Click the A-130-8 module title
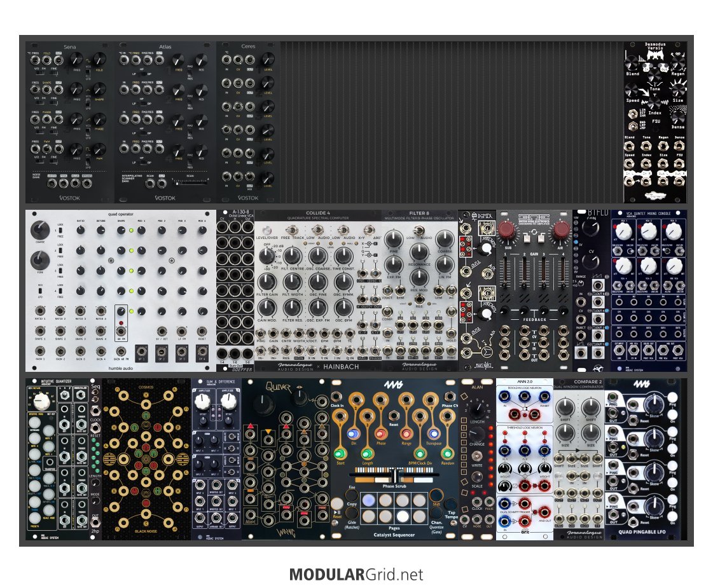 [x=241, y=212]
